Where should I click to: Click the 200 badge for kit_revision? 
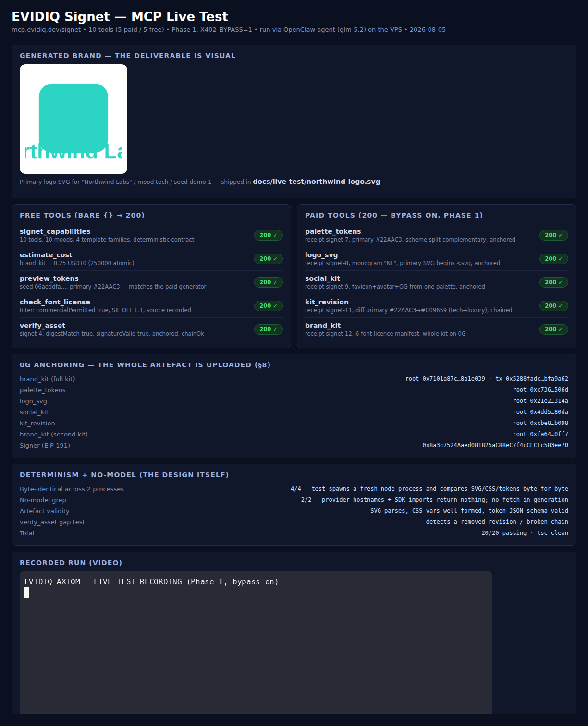(x=554, y=306)
